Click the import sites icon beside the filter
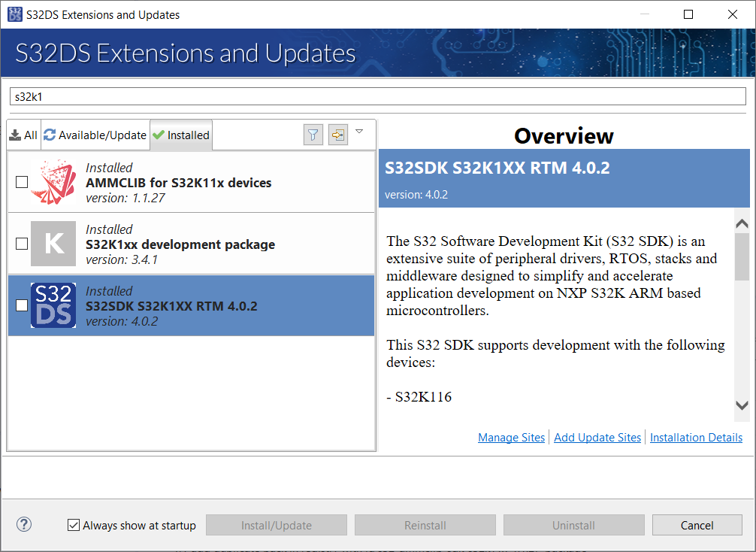Image resolution: width=756 pixels, height=552 pixels. click(337, 135)
